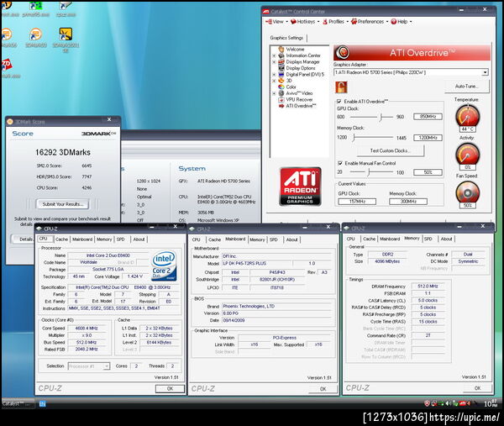This screenshot has width=504, height=426.
Task: Click OK in the Mainboard CPU-Z window
Action: click(323, 389)
